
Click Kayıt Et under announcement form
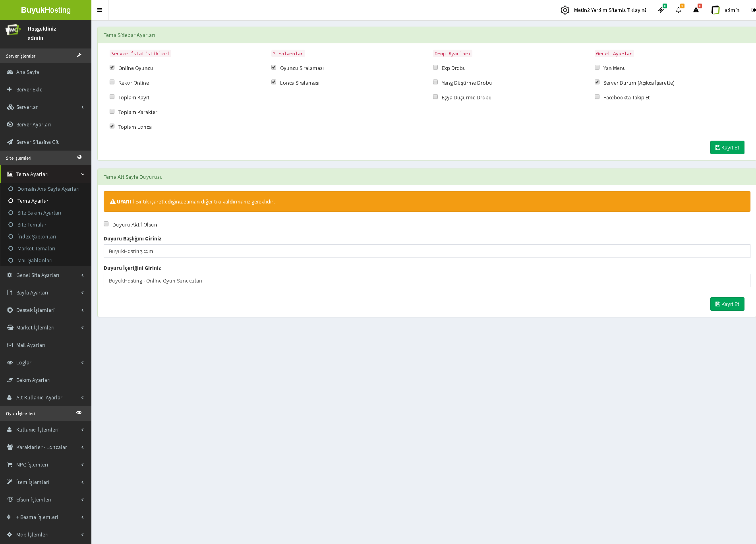[x=727, y=304]
